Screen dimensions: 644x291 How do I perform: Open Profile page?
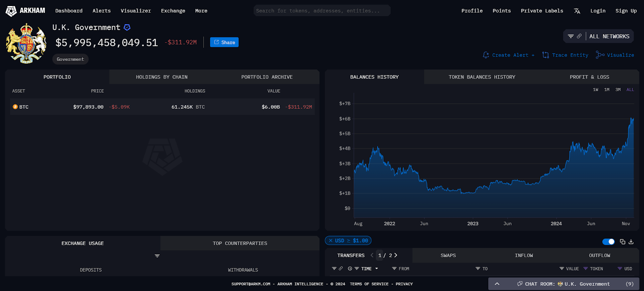pyautogui.click(x=472, y=11)
